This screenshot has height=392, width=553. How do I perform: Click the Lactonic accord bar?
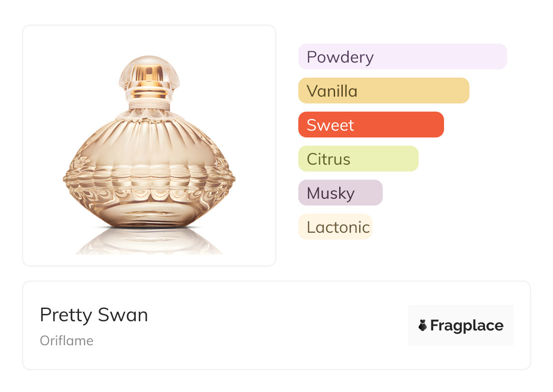click(x=335, y=227)
